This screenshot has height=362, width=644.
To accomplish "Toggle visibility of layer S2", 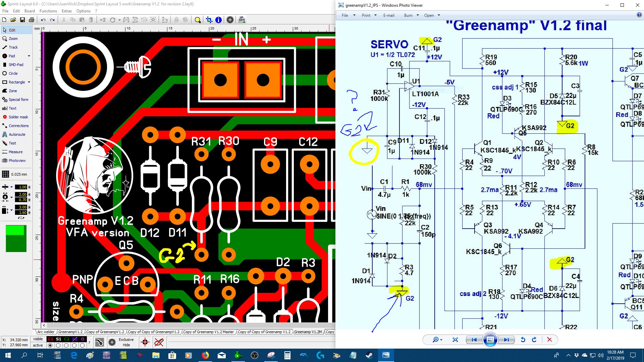I will tap(74, 339).
